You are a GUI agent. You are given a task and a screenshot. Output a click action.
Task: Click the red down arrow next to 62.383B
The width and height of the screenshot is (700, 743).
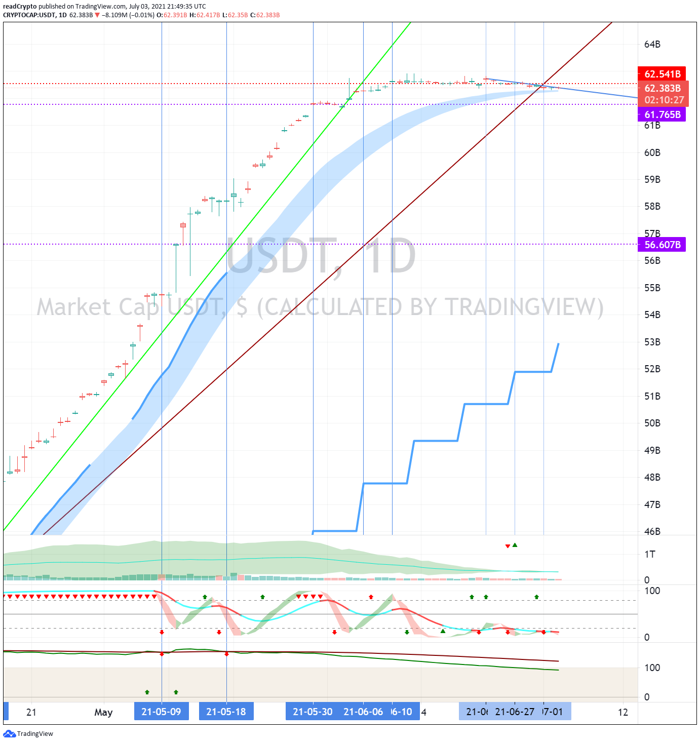pyautogui.click(x=97, y=15)
